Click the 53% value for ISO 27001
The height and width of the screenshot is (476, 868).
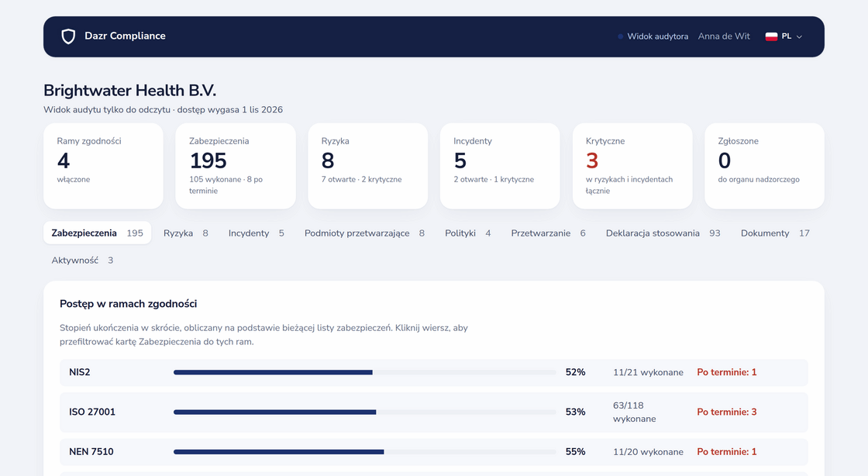[575, 412]
